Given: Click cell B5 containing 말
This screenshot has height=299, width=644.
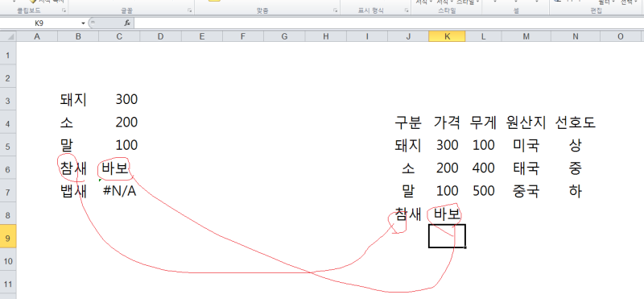Looking at the screenshot, I should tap(78, 145).
